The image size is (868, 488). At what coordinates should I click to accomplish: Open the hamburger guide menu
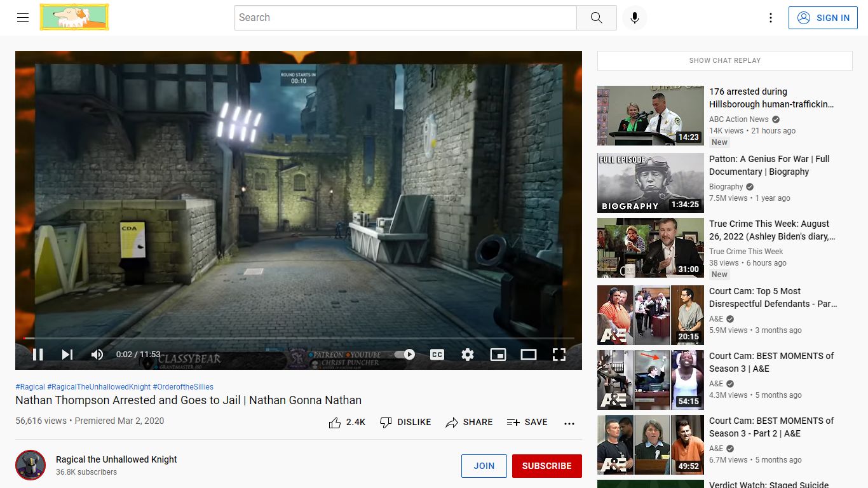point(23,18)
